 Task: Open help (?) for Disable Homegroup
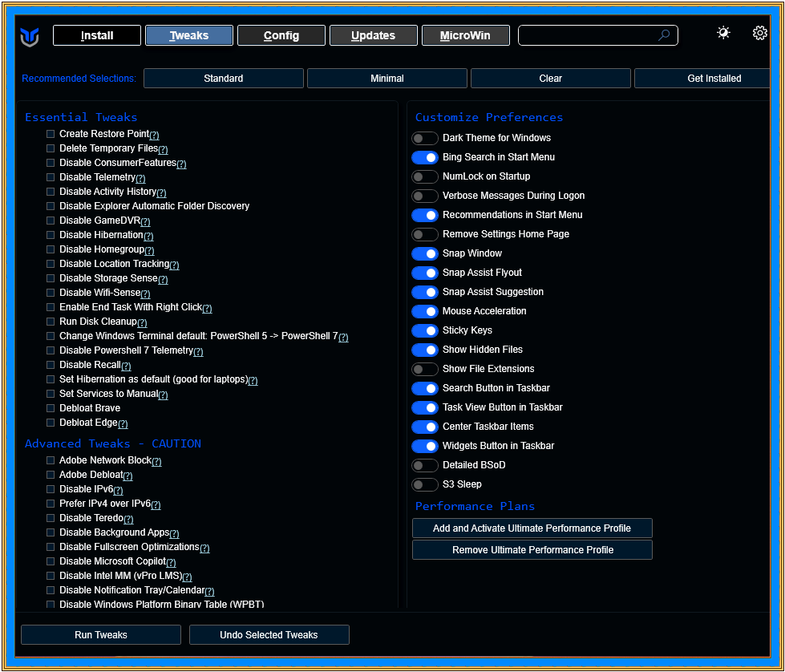click(149, 250)
